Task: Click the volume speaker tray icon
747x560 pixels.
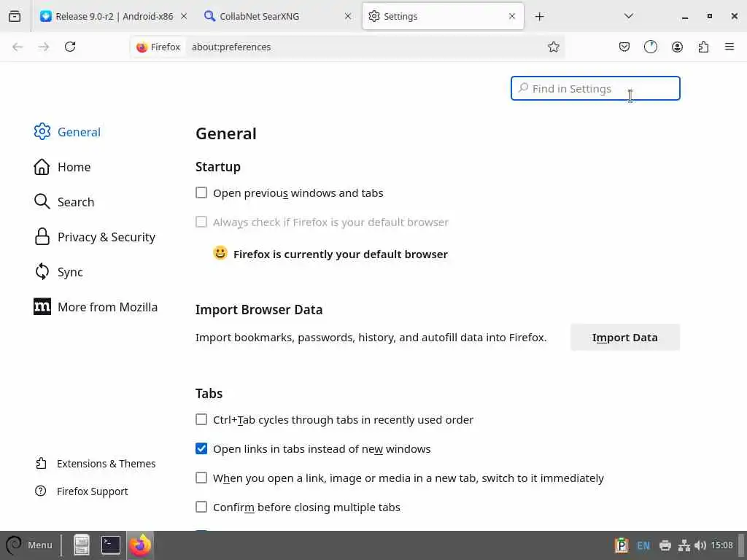Action: 700,545
